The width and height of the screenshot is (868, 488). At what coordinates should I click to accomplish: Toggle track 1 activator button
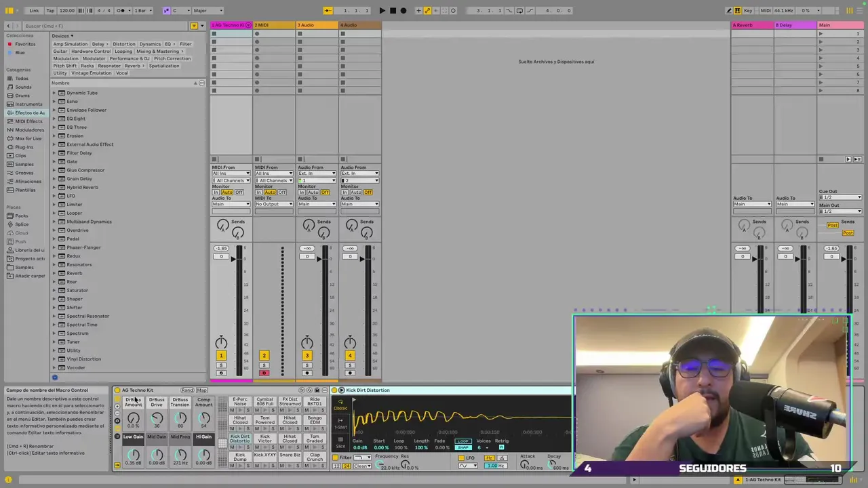(x=221, y=355)
